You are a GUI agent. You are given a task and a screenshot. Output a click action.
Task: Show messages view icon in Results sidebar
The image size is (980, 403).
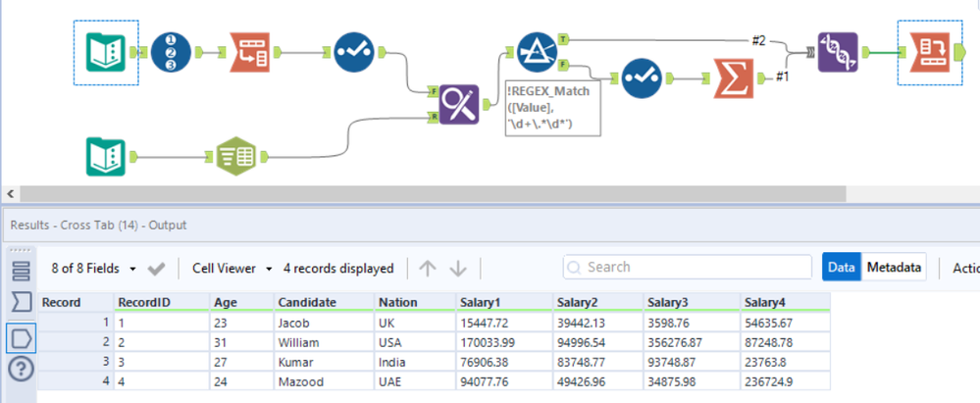22,272
